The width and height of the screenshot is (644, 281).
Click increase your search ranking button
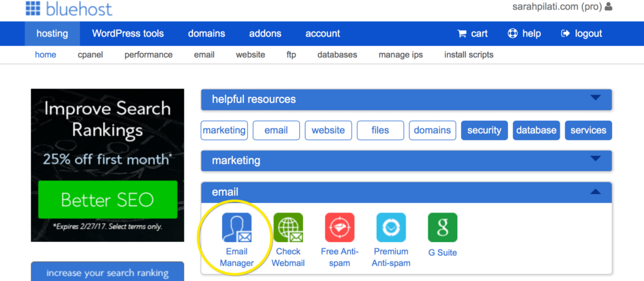(108, 272)
